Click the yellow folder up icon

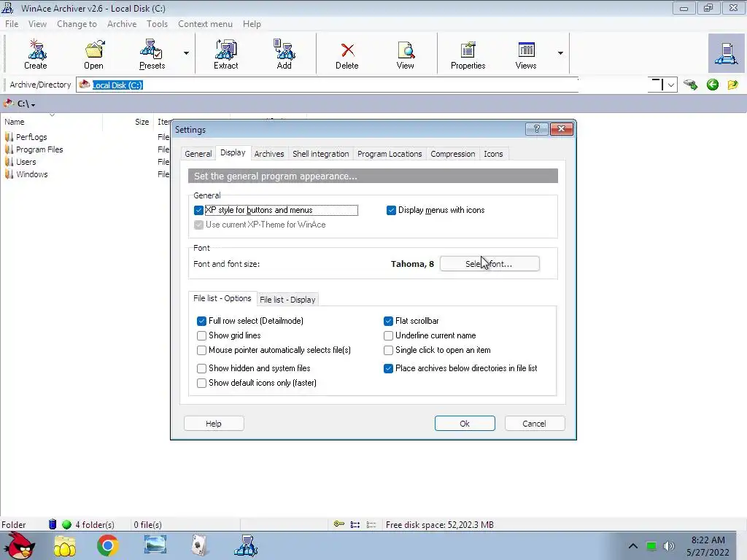click(732, 85)
